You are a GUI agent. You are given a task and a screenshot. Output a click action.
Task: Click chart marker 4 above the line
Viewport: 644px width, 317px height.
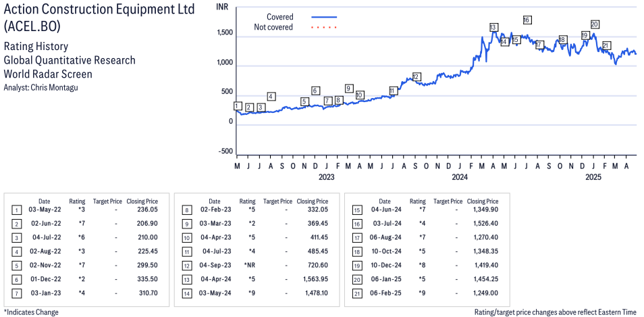(271, 97)
